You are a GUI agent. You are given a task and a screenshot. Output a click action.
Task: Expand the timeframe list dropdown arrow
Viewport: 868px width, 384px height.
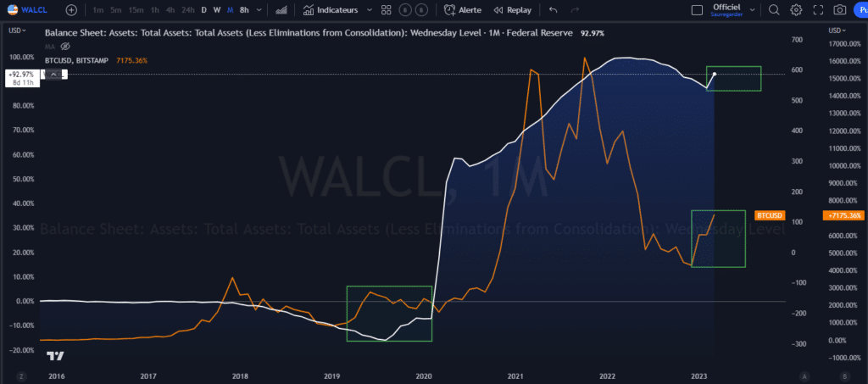click(x=259, y=10)
